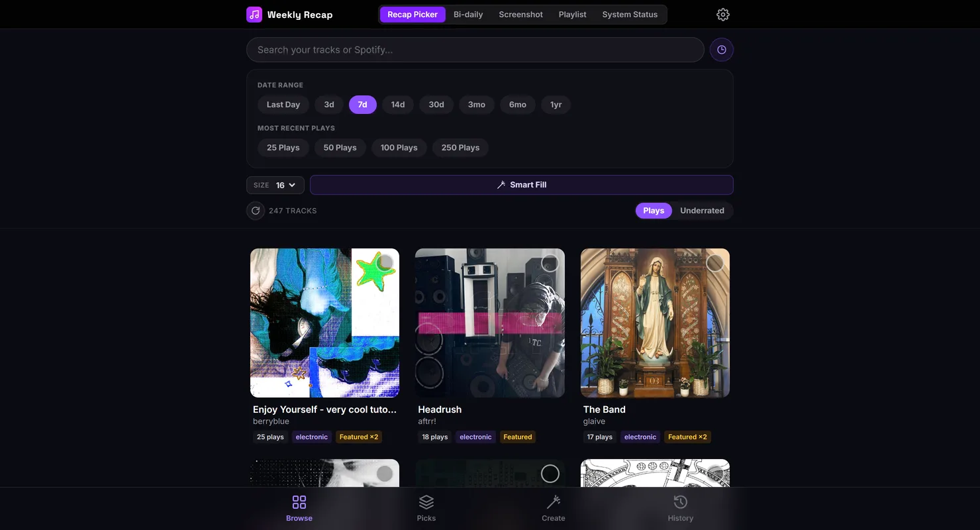
Task: Click the Headrush album artwork
Action: pyautogui.click(x=490, y=323)
